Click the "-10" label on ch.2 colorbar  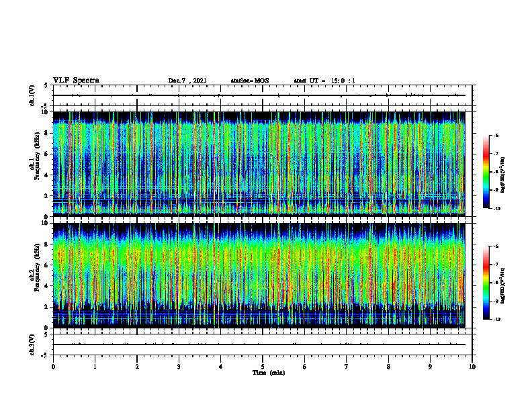(497, 320)
